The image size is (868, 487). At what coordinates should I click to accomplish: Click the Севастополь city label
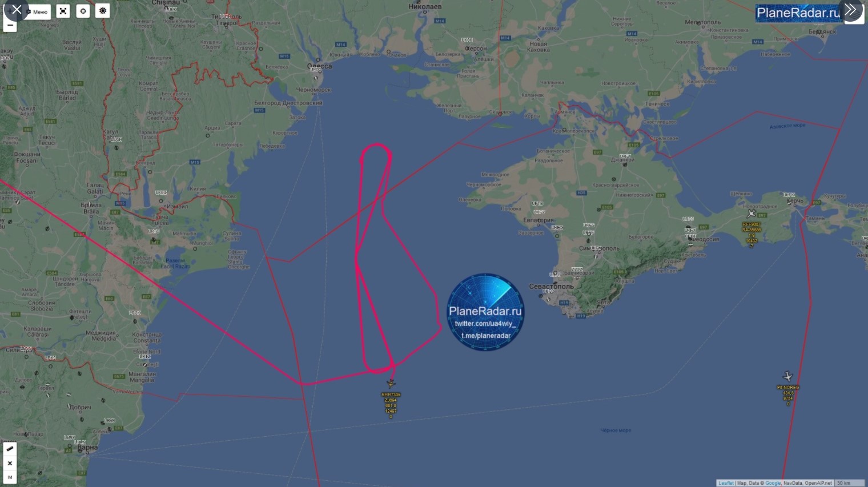point(551,286)
